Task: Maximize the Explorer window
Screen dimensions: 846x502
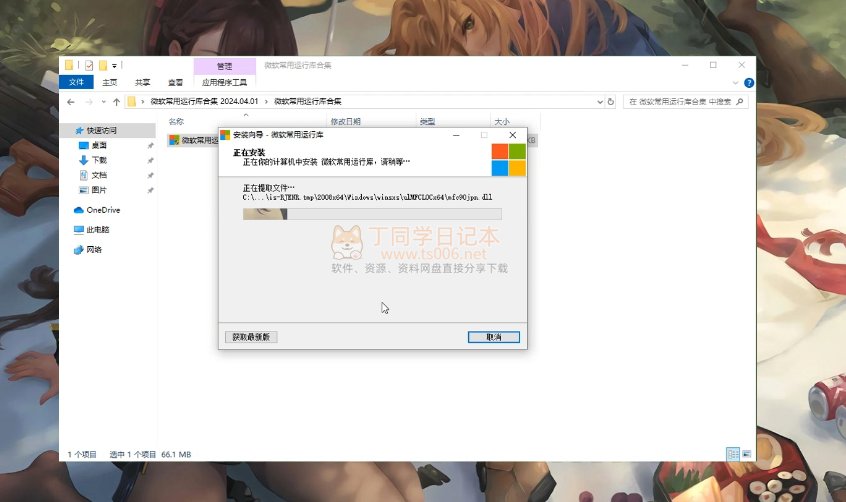Action: [713, 65]
